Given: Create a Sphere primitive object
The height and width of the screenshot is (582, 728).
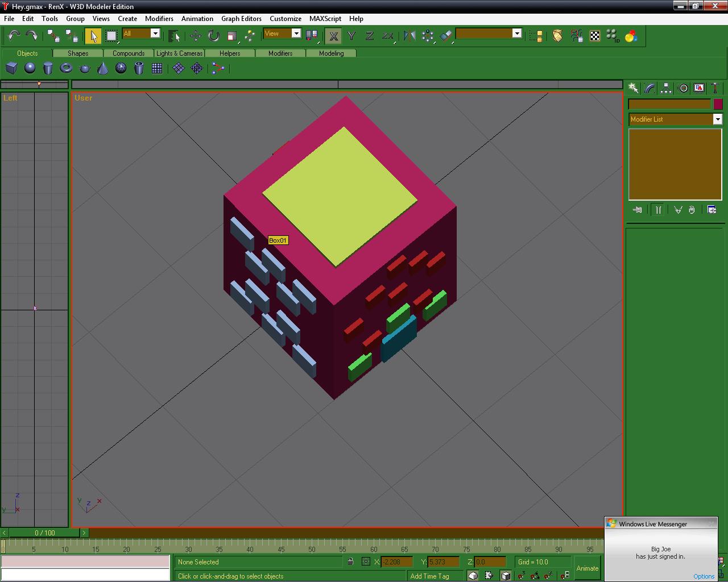Looking at the screenshot, I should 30,68.
